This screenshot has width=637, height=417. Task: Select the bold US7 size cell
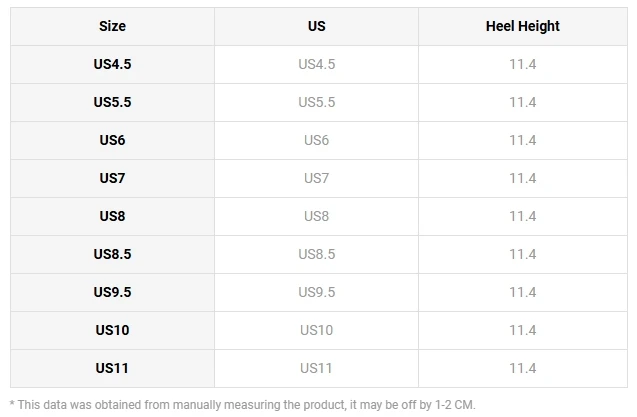click(x=112, y=178)
